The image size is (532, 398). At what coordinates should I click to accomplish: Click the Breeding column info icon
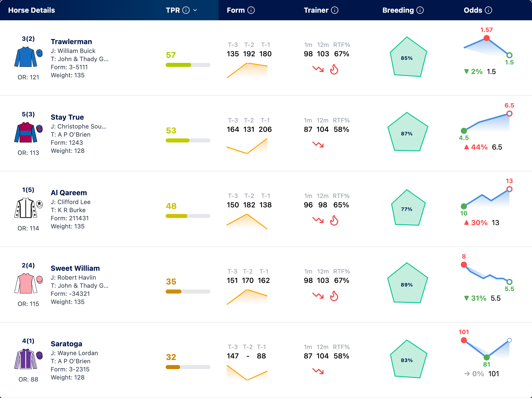[x=420, y=10]
